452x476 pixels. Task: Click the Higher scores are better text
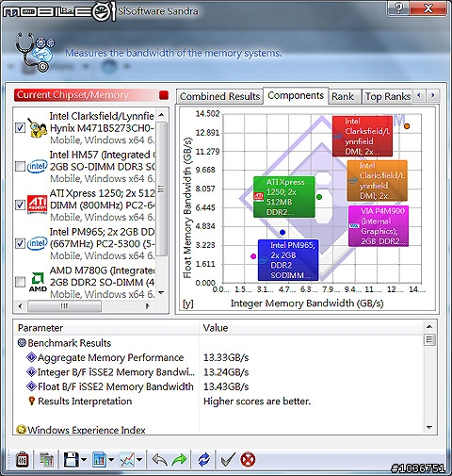pyautogui.click(x=257, y=402)
